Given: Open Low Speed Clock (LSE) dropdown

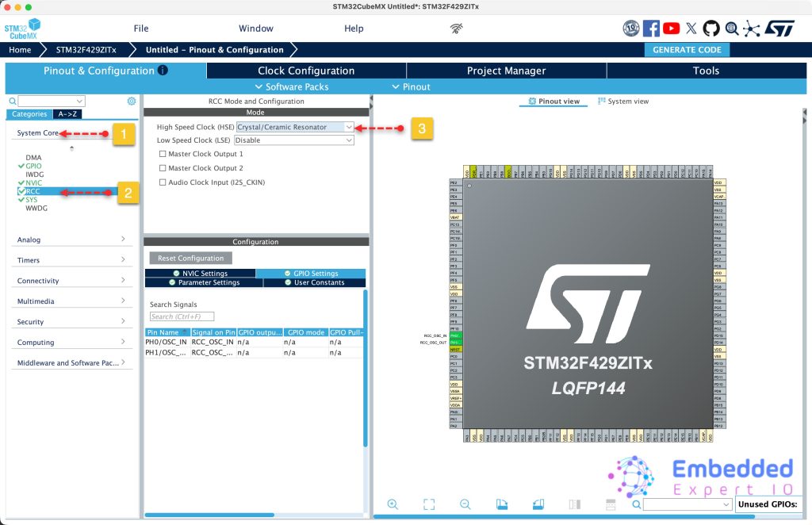Looking at the screenshot, I should (294, 140).
